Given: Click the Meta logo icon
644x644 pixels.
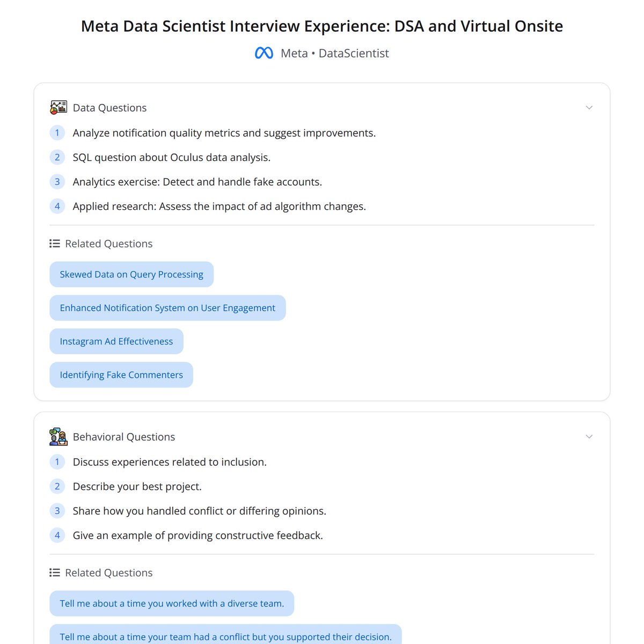Looking at the screenshot, I should tap(264, 53).
